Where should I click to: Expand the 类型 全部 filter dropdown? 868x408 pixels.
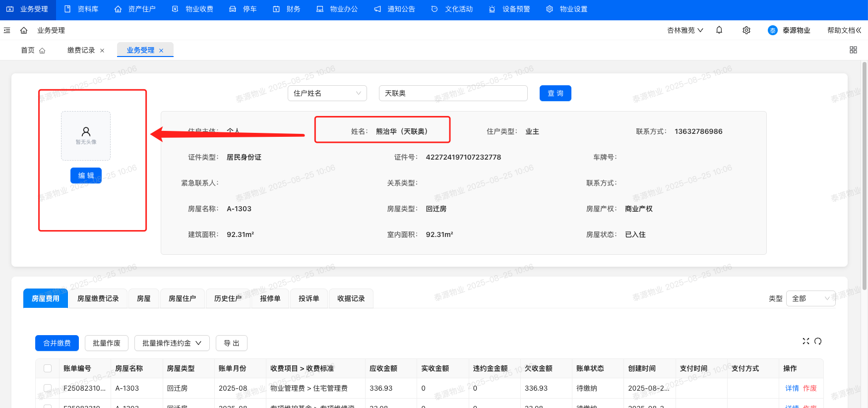810,298
